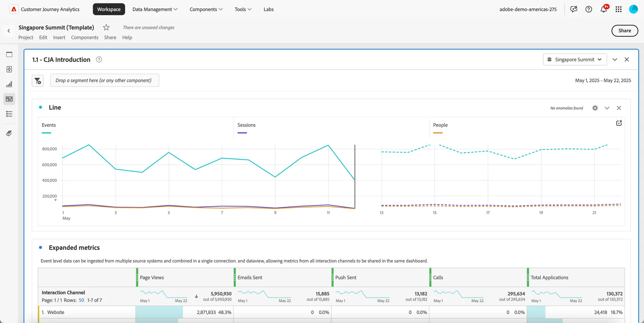Open the Components dropdown in top navigation

(x=206, y=9)
